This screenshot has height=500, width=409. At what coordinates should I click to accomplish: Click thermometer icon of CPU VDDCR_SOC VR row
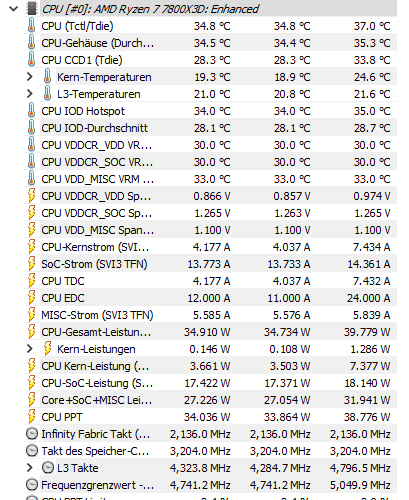tap(31, 162)
